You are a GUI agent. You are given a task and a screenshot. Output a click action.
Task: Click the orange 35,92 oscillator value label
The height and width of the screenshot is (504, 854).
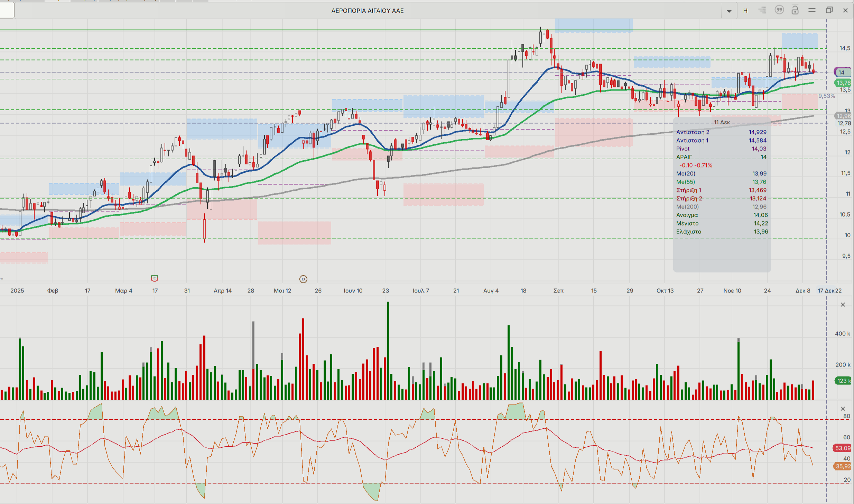tap(842, 466)
